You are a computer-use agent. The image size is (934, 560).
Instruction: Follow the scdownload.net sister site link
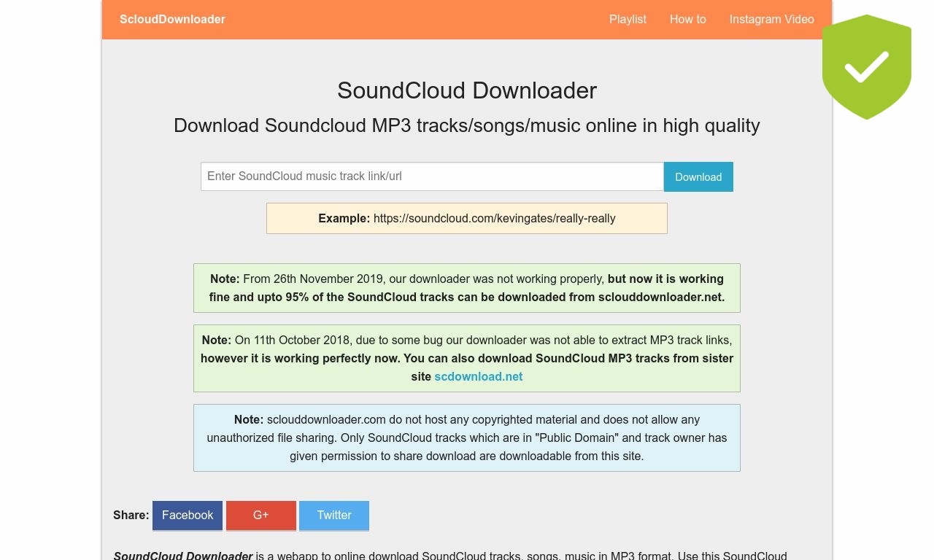coord(479,376)
